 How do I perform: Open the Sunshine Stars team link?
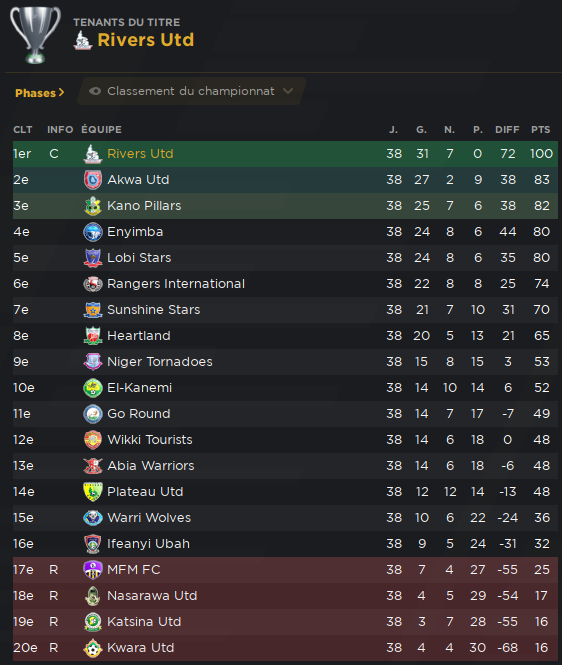[x=154, y=310]
